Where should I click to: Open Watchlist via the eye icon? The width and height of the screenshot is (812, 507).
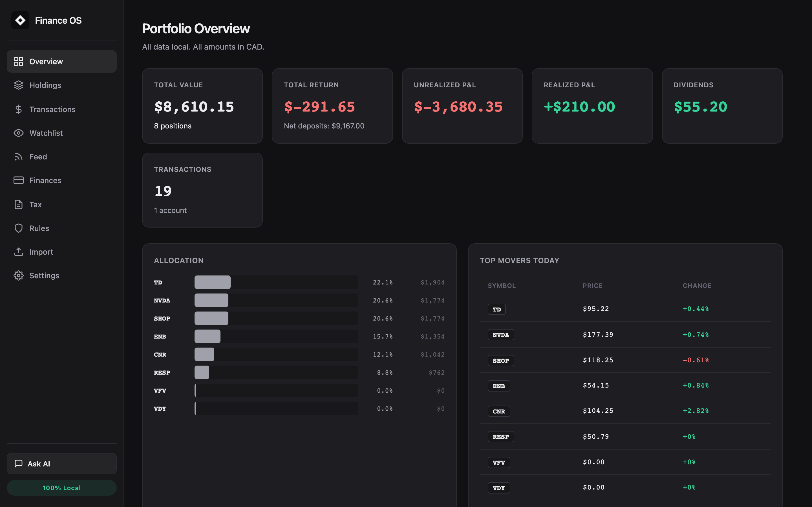click(18, 133)
